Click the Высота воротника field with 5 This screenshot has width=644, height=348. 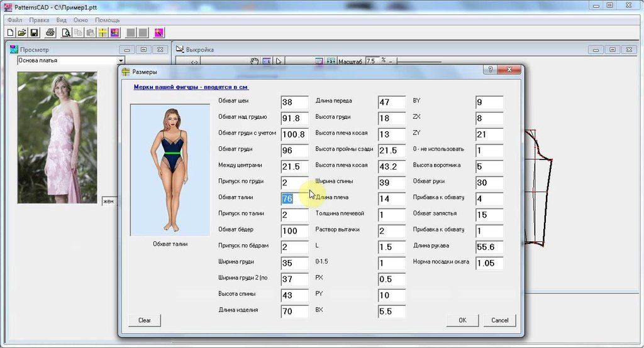pyautogui.click(x=489, y=166)
